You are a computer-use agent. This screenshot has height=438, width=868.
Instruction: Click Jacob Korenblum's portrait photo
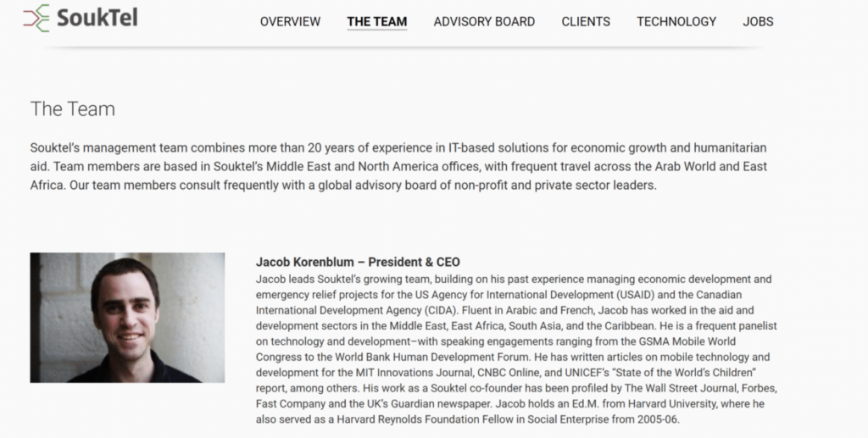pos(127,318)
